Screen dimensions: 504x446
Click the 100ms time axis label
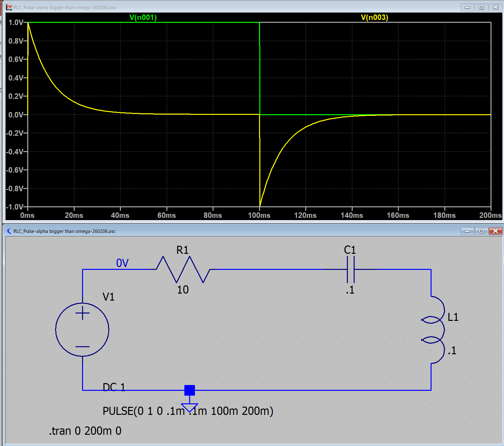[259, 215]
